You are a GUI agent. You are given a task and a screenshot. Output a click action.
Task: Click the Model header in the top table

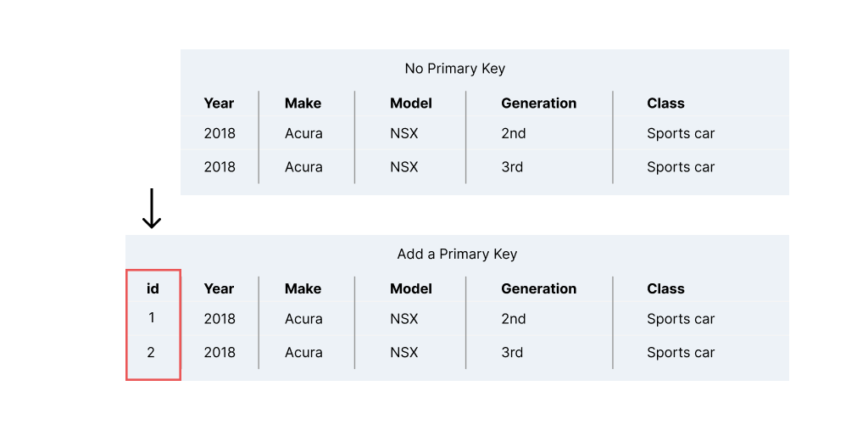pos(410,103)
